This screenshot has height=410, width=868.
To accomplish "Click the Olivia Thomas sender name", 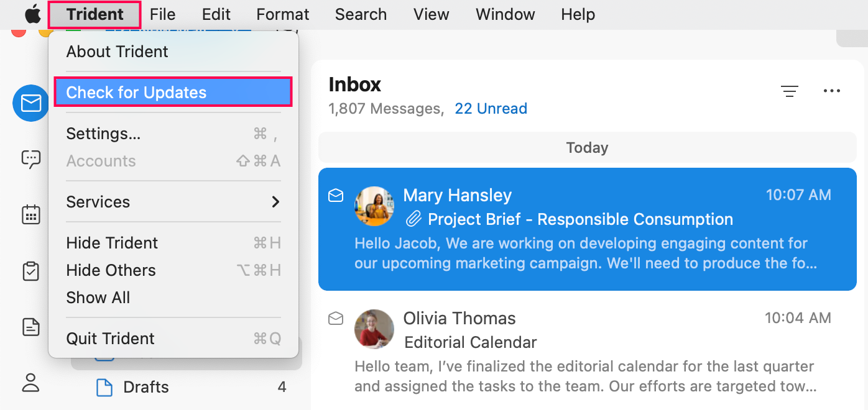I will point(459,318).
